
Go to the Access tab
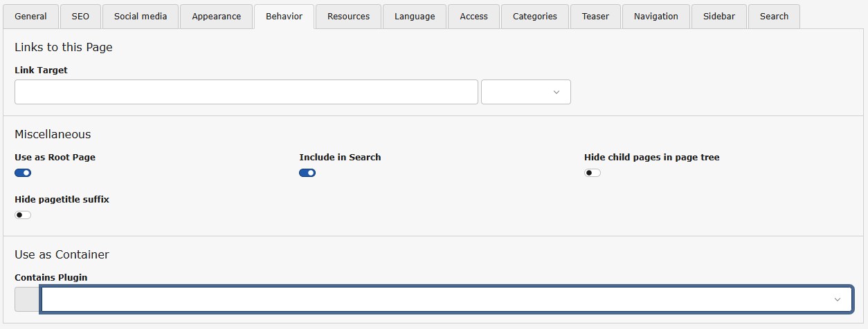[473, 17]
